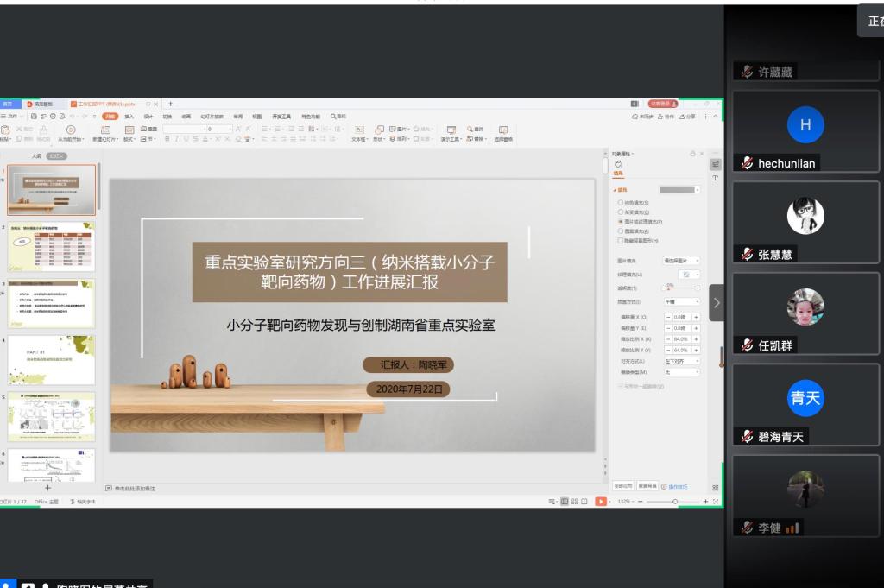Open the shapes tool in ribbon
The height and width of the screenshot is (588, 884).
click(379, 130)
